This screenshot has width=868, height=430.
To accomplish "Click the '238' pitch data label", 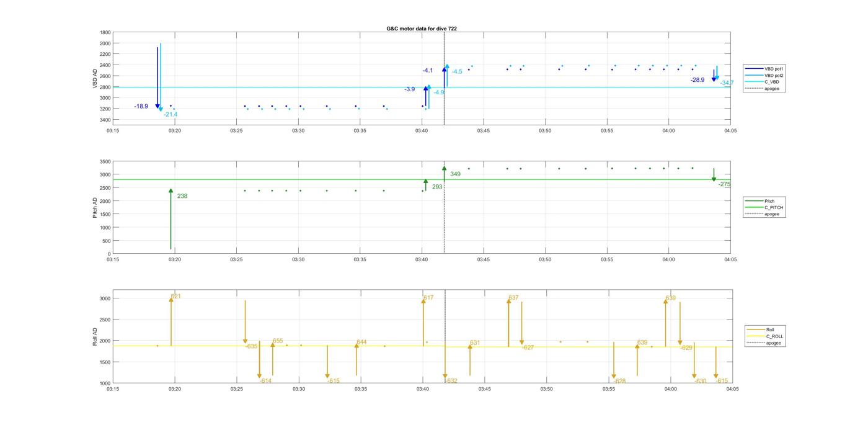I will click(x=182, y=196).
